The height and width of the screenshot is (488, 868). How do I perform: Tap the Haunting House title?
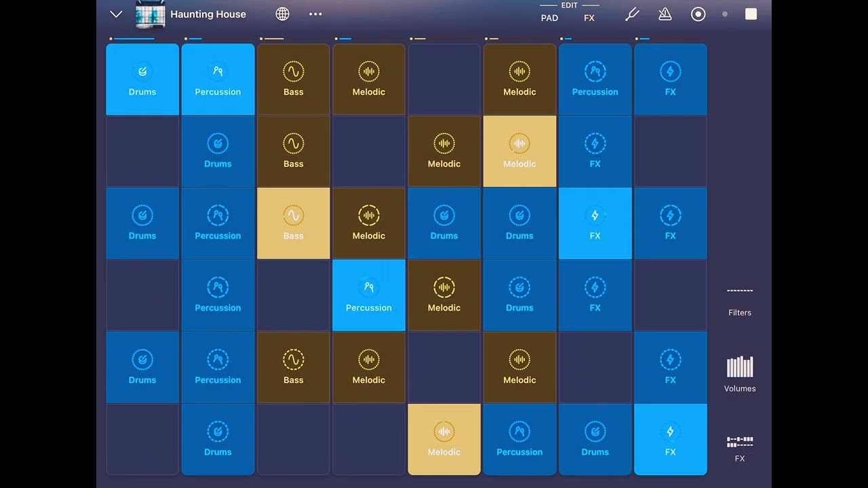click(x=208, y=14)
